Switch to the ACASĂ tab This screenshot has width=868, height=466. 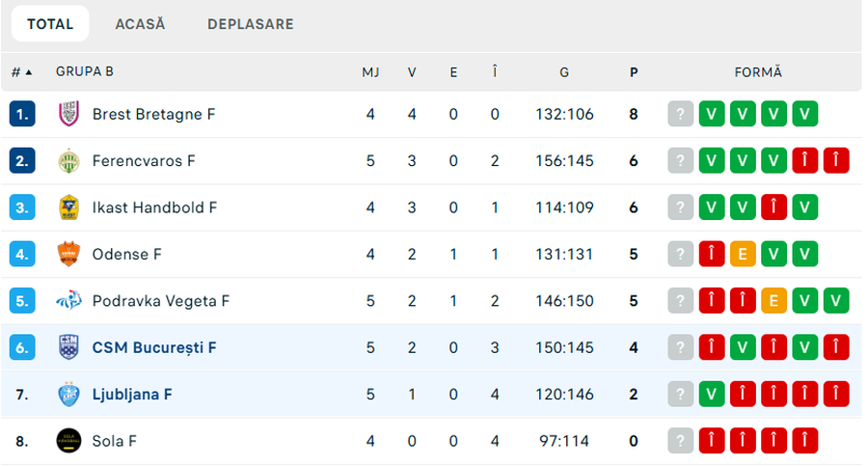tap(140, 24)
